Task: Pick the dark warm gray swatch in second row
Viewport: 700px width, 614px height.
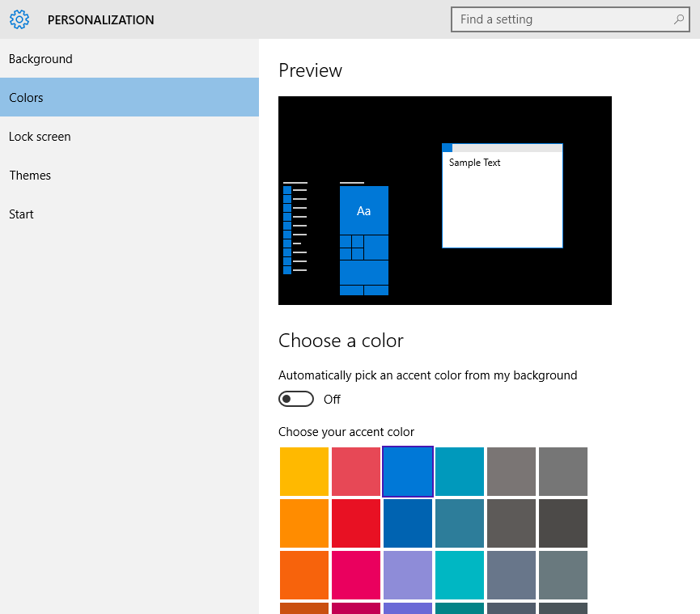Action: pyautogui.click(x=511, y=523)
